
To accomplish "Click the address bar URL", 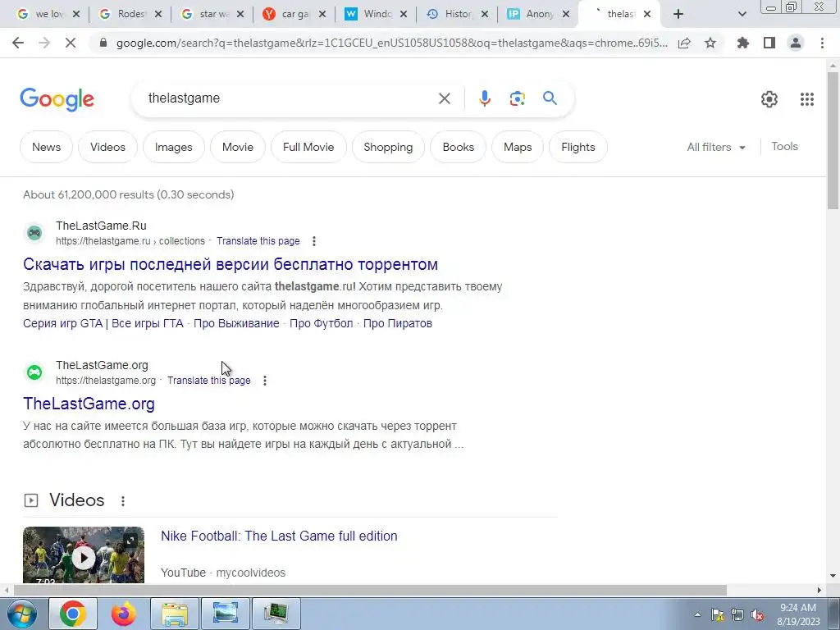I will pyautogui.click(x=391, y=43).
